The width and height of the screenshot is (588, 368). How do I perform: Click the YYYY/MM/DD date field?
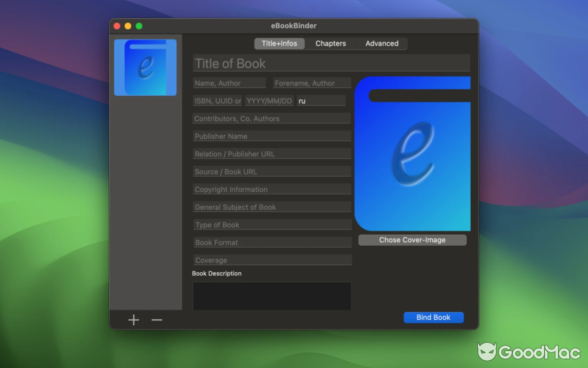tap(269, 100)
